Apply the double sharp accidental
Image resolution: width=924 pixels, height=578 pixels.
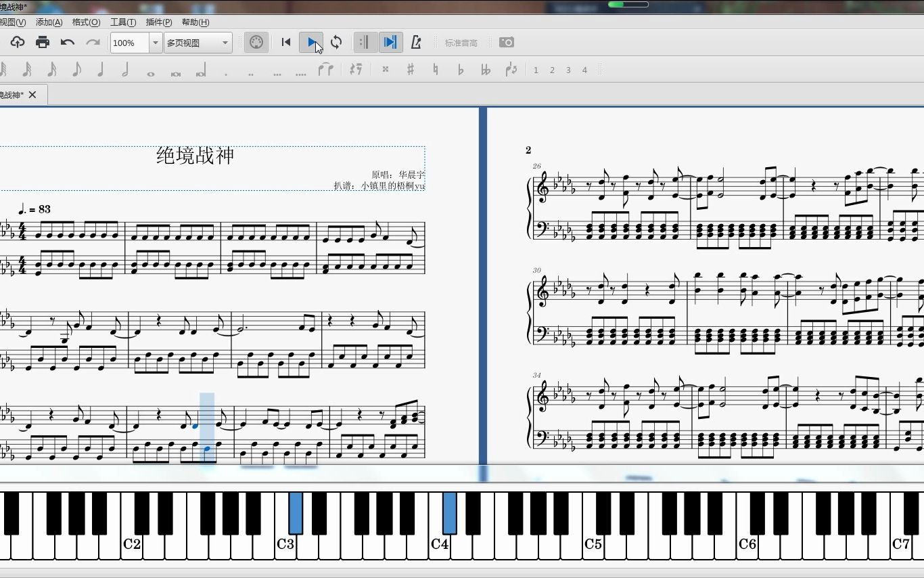coord(386,70)
